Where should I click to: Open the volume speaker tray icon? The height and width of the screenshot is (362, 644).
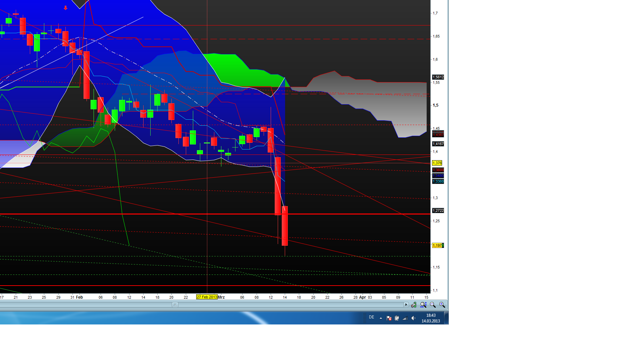click(413, 318)
